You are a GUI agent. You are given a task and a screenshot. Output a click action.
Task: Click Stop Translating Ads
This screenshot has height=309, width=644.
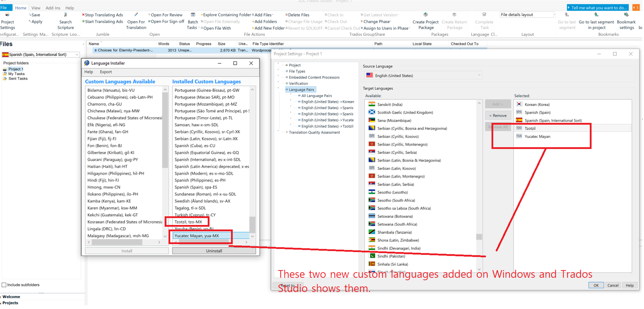(x=103, y=15)
